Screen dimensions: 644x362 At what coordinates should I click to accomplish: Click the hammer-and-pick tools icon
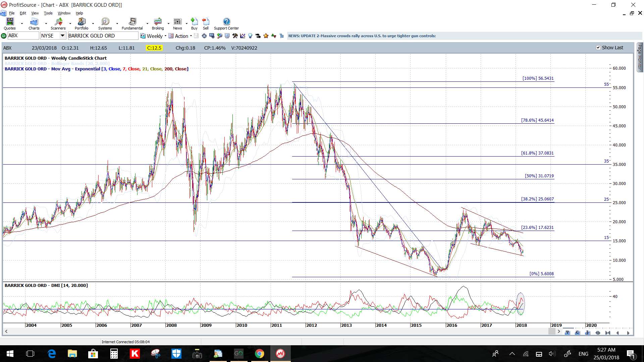click(235, 36)
